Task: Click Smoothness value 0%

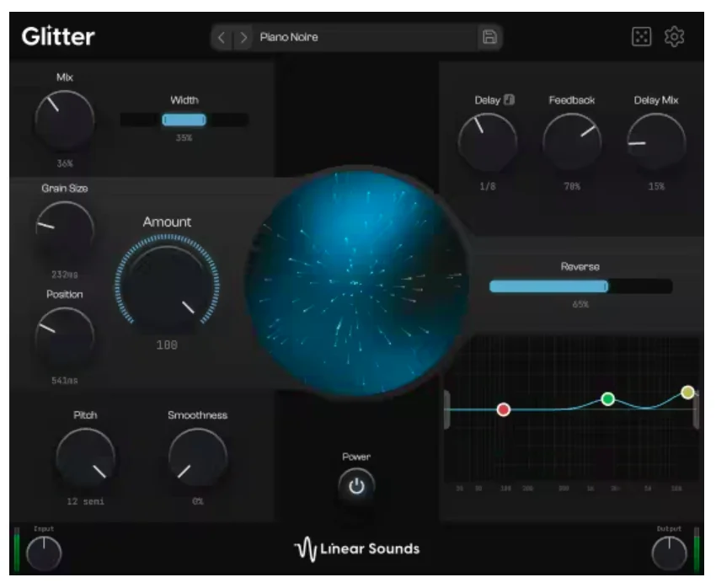Action: (x=198, y=501)
